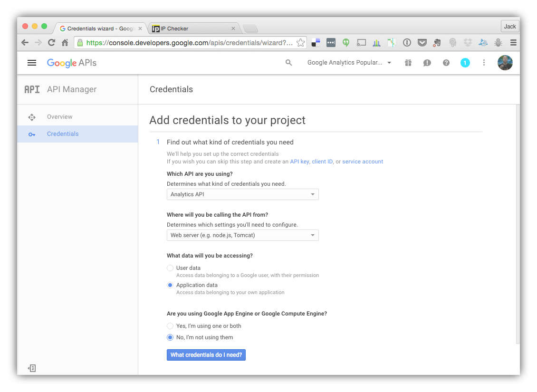537x392 pixels.
Task: Click the green secure lock icon
Action: [x=80, y=42]
